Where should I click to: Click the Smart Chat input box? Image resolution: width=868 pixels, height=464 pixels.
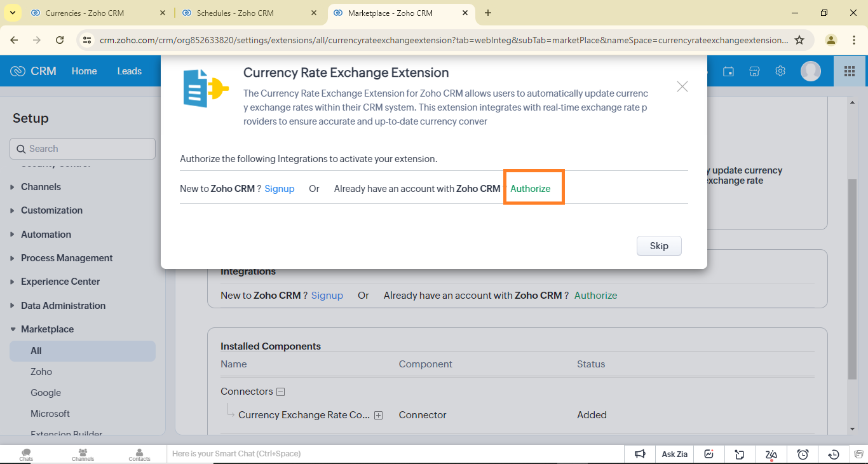394,454
